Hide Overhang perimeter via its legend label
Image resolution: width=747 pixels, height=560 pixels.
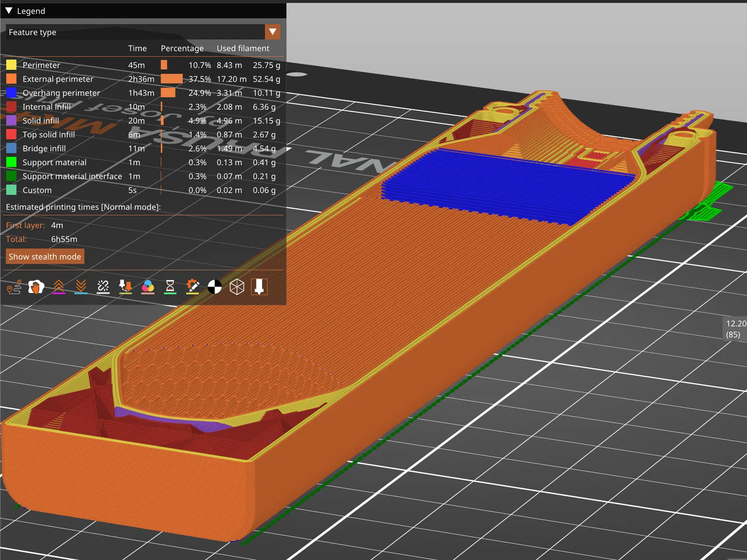tap(61, 93)
